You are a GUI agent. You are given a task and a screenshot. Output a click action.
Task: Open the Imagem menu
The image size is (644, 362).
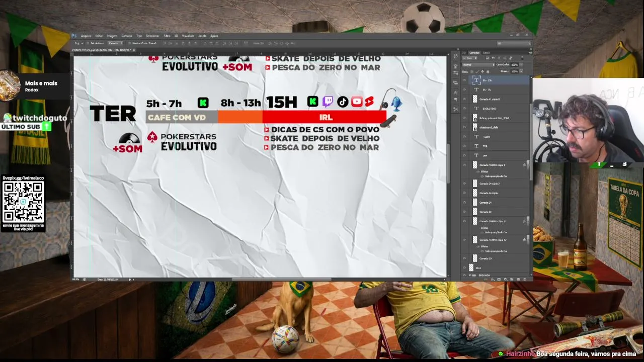112,36
